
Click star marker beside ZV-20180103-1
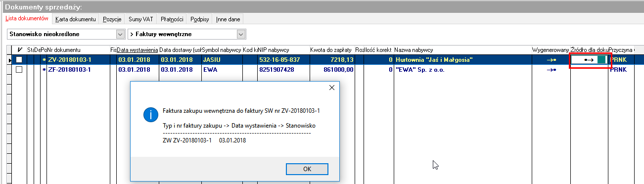point(44,60)
